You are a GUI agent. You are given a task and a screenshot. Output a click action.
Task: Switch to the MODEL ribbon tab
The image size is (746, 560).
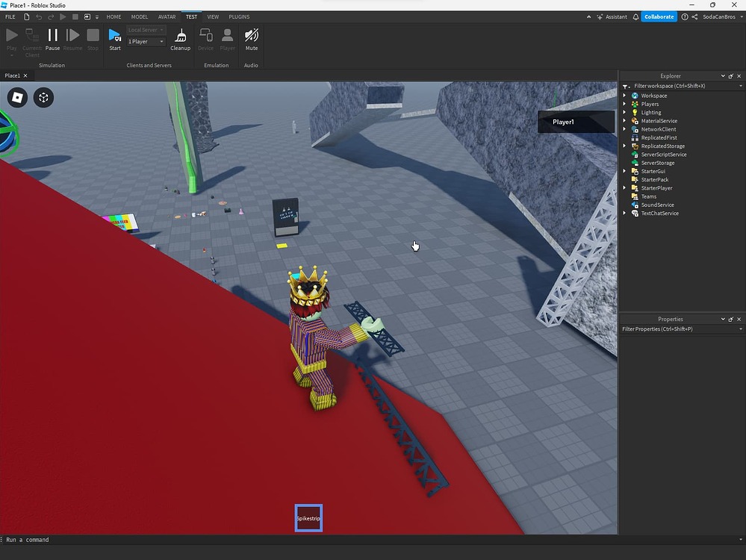tap(139, 16)
